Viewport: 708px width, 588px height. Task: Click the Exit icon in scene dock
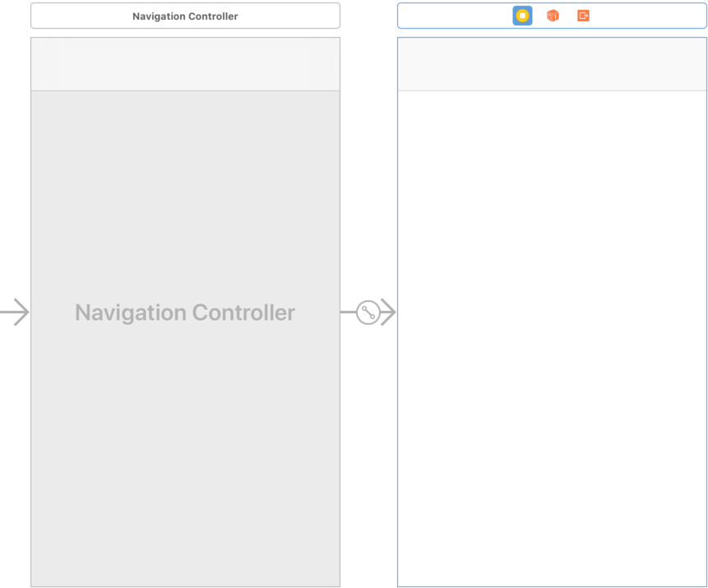(x=583, y=16)
